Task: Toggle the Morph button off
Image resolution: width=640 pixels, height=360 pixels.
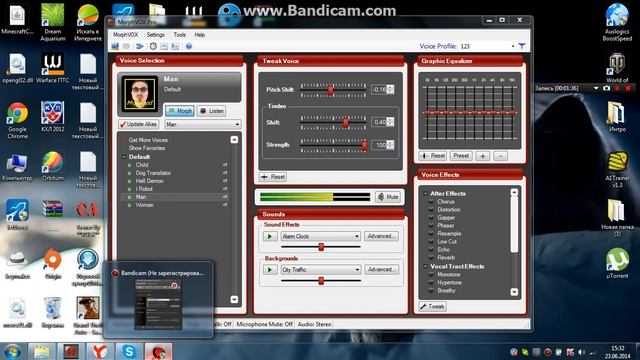Action: pos(180,111)
